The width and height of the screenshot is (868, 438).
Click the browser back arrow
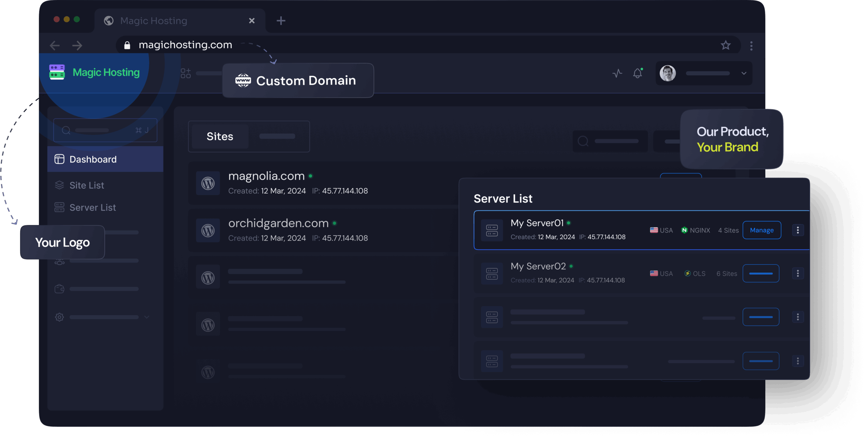(x=55, y=45)
